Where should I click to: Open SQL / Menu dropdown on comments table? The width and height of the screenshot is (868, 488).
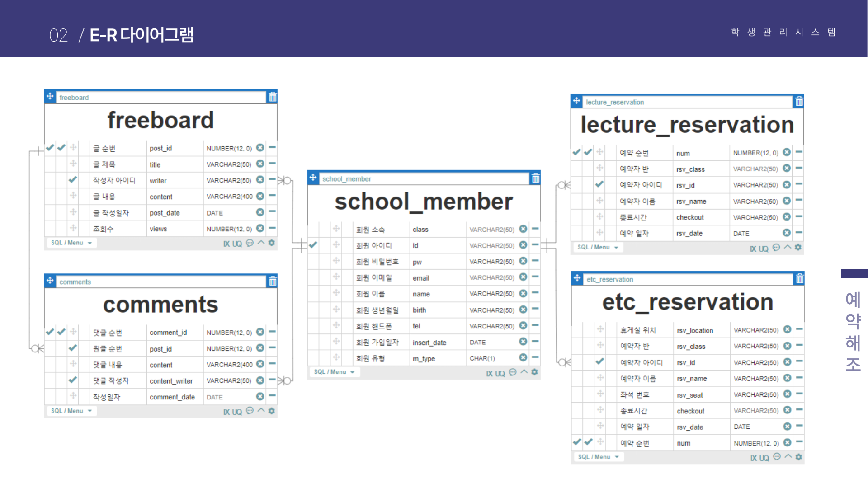72,411
